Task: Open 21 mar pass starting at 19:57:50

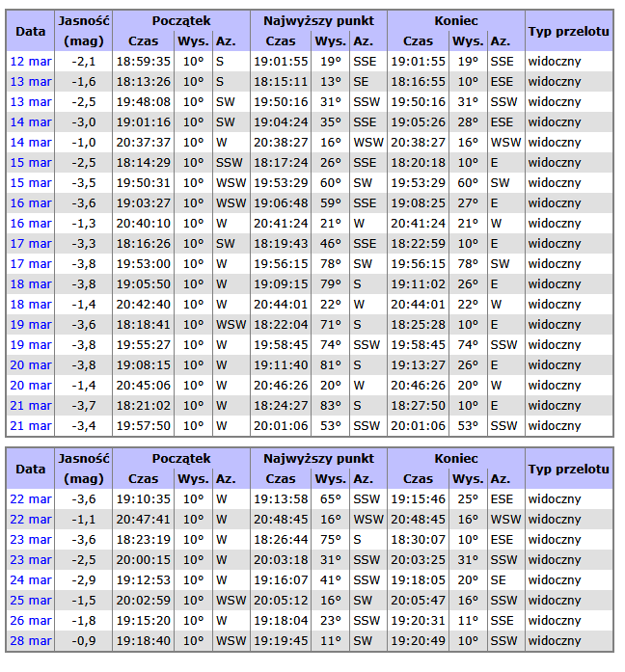Action: click(x=31, y=425)
